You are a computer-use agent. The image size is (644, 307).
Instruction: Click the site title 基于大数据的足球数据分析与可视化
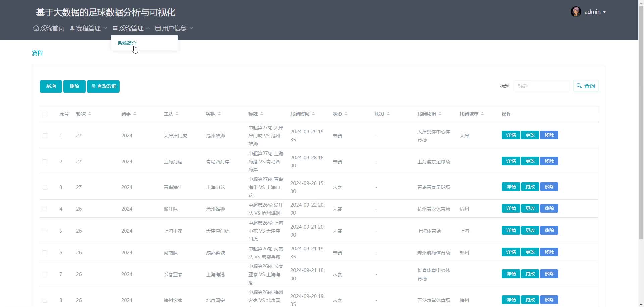[106, 12]
